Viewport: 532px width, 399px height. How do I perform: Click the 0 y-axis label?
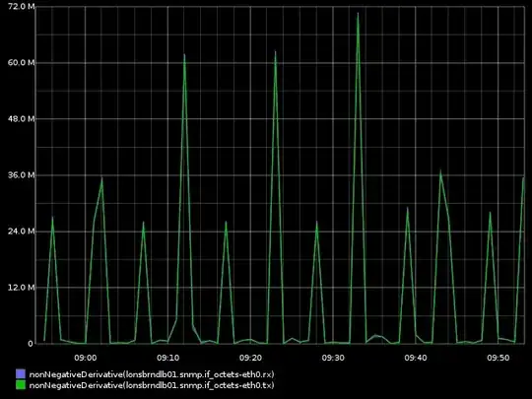point(31,344)
